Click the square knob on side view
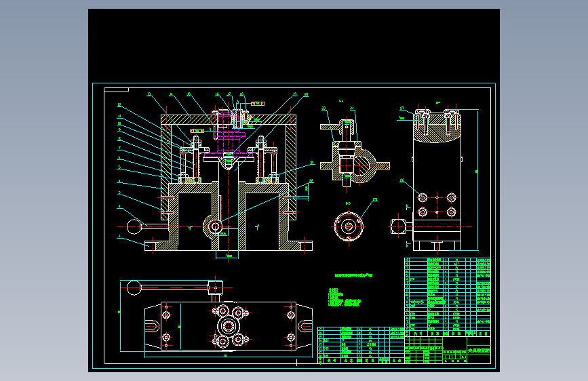This screenshot has height=381, width=588. (398, 227)
